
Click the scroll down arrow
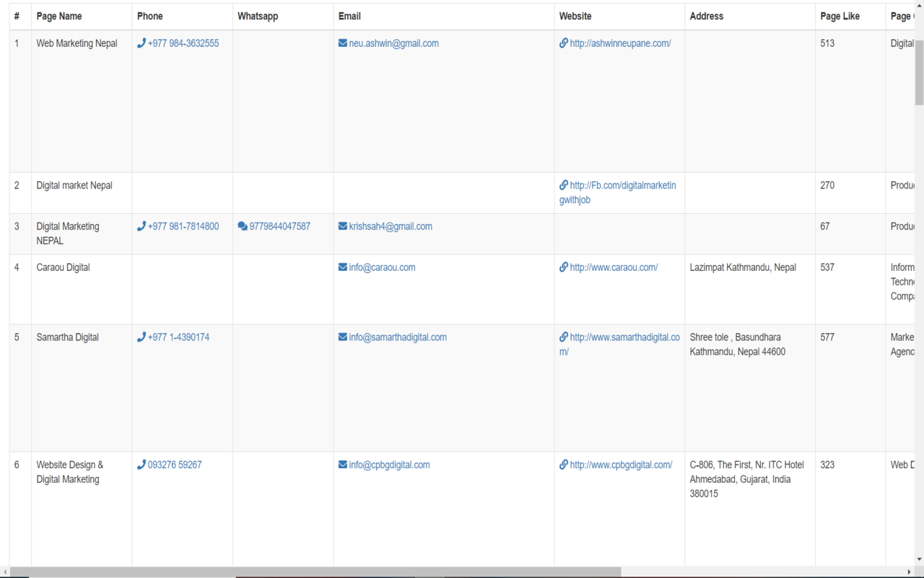[919, 559]
